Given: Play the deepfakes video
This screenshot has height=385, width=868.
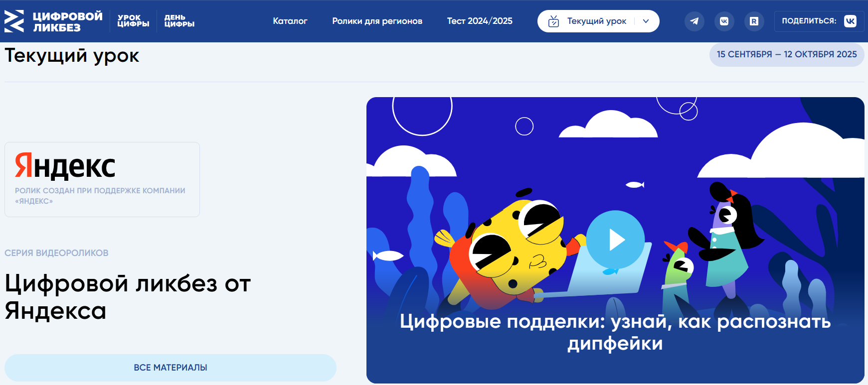Looking at the screenshot, I should click(615, 240).
